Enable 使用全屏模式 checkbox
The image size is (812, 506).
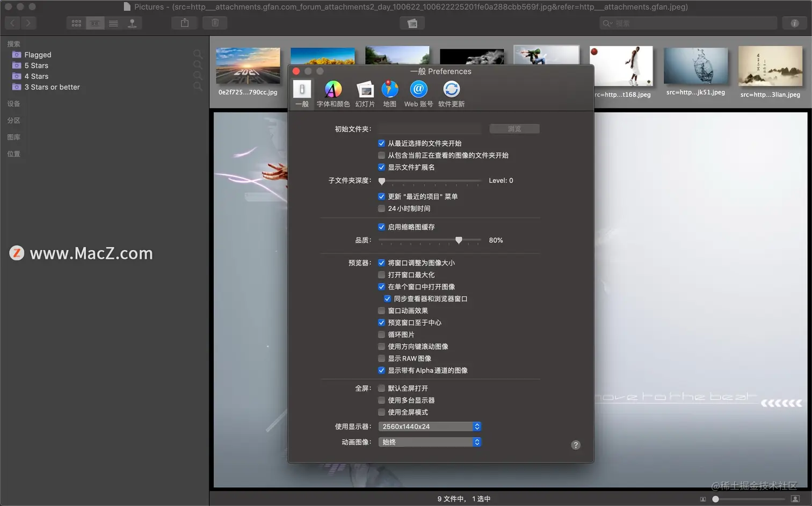point(381,412)
